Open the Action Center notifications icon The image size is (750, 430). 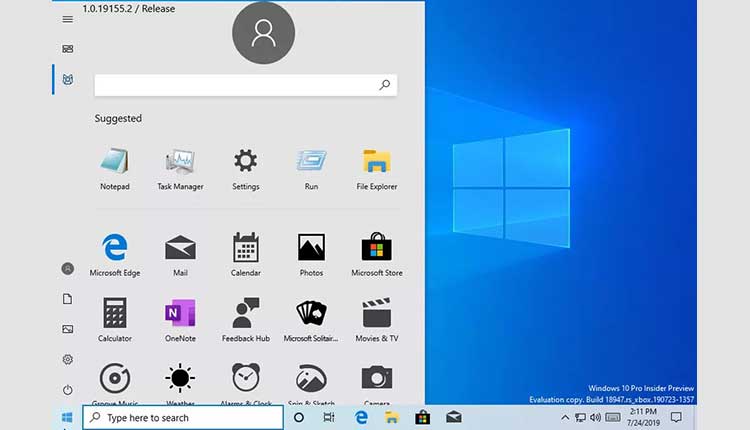tap(676, 418)
